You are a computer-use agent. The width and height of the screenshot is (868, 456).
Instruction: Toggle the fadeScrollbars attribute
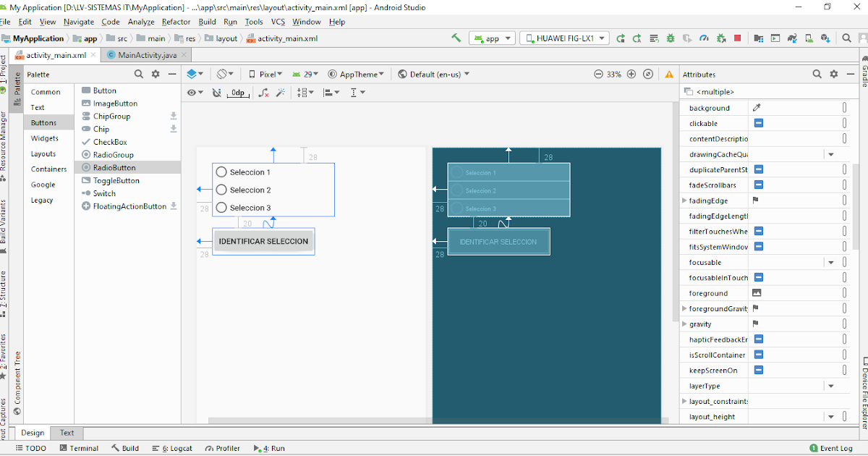click(x=758, y=185)
